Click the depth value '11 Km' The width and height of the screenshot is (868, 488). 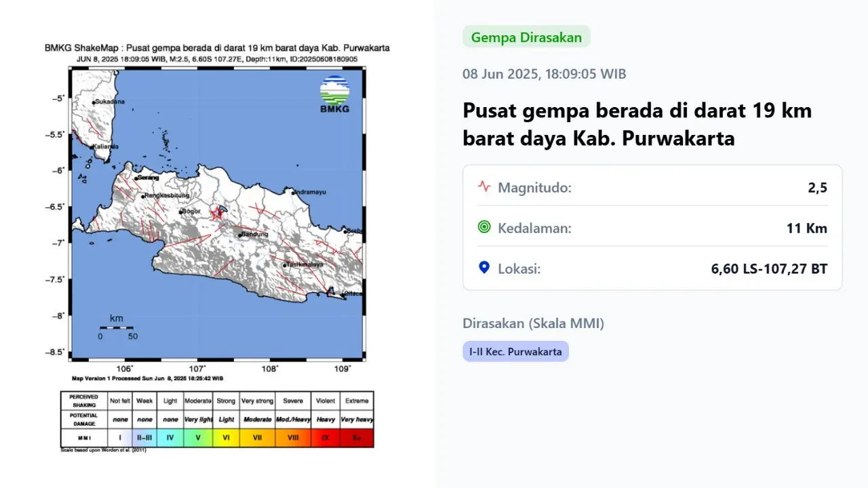[x=807, y=228]
